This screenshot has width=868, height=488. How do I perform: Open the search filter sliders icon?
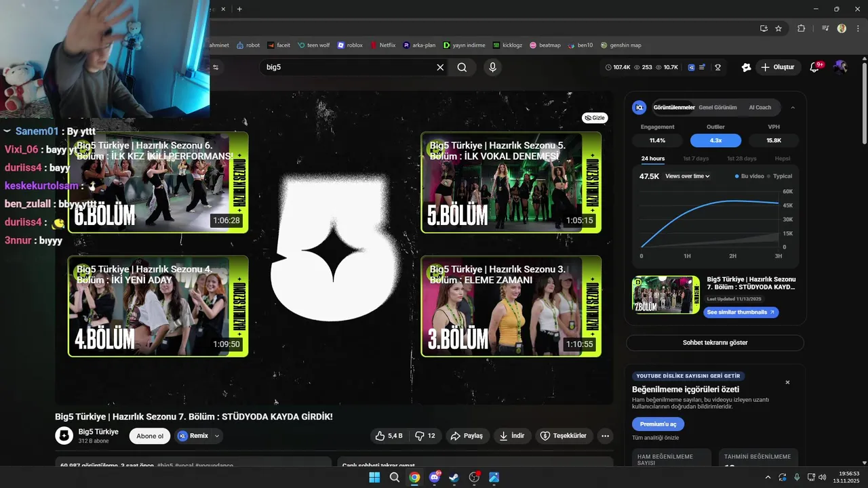pos(216,67)
